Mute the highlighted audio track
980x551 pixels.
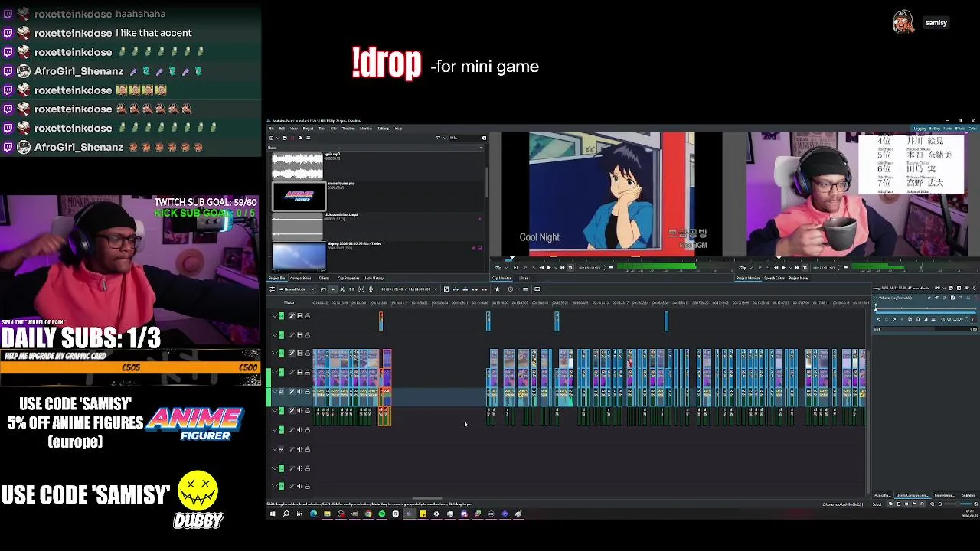299,391
